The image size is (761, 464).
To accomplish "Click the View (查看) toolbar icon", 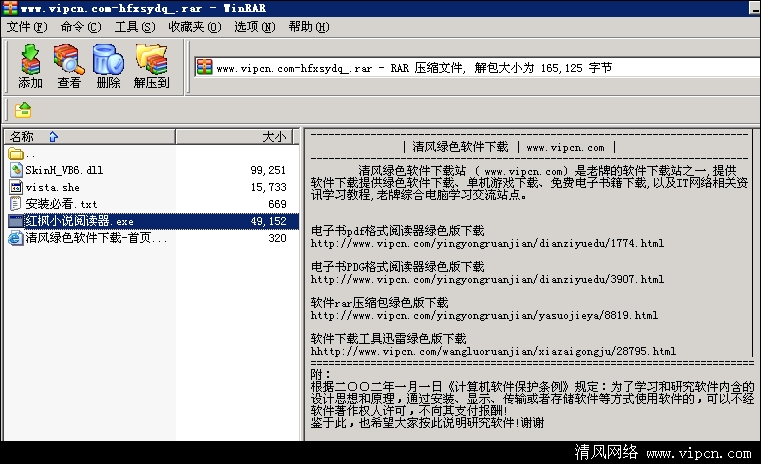I will point(69,66).
